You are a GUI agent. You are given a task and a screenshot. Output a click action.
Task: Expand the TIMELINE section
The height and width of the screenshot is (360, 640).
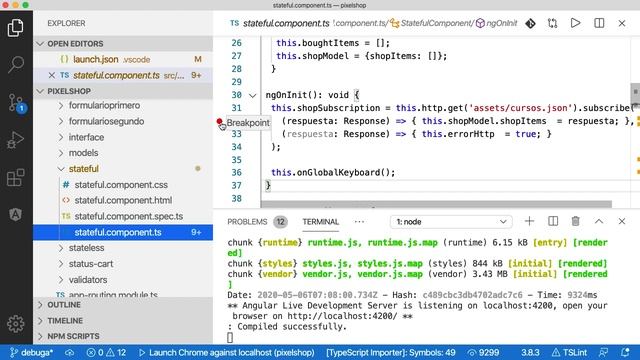click(x=122, y=320)
